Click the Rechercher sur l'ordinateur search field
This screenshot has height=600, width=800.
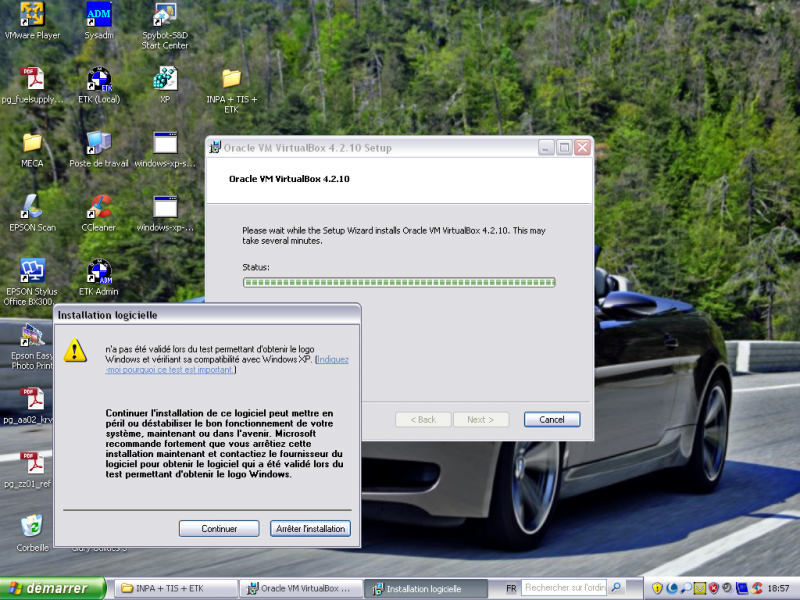point(565,588)
